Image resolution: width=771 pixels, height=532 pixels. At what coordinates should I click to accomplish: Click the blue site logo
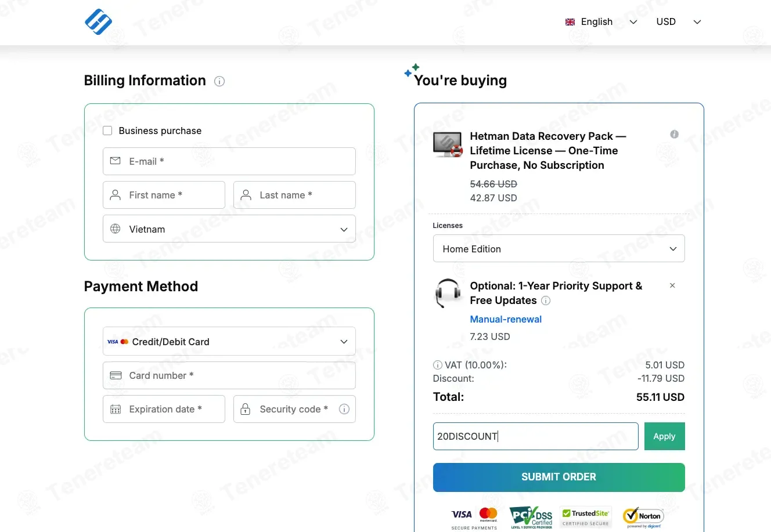[x=98, y=22]
